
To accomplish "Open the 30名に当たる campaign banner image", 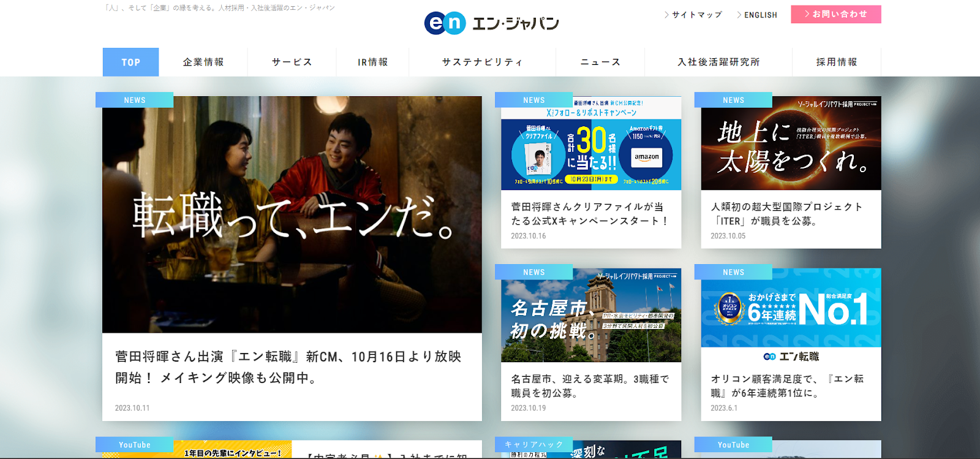I will [591, 143].
